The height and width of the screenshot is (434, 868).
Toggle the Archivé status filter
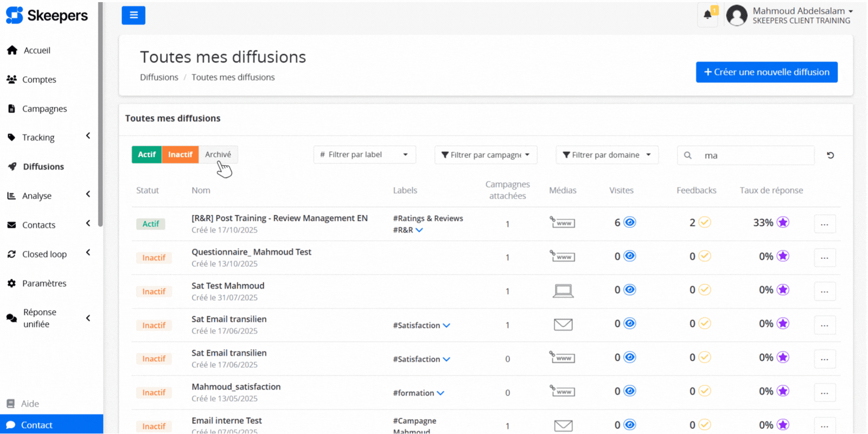(218, 155)
